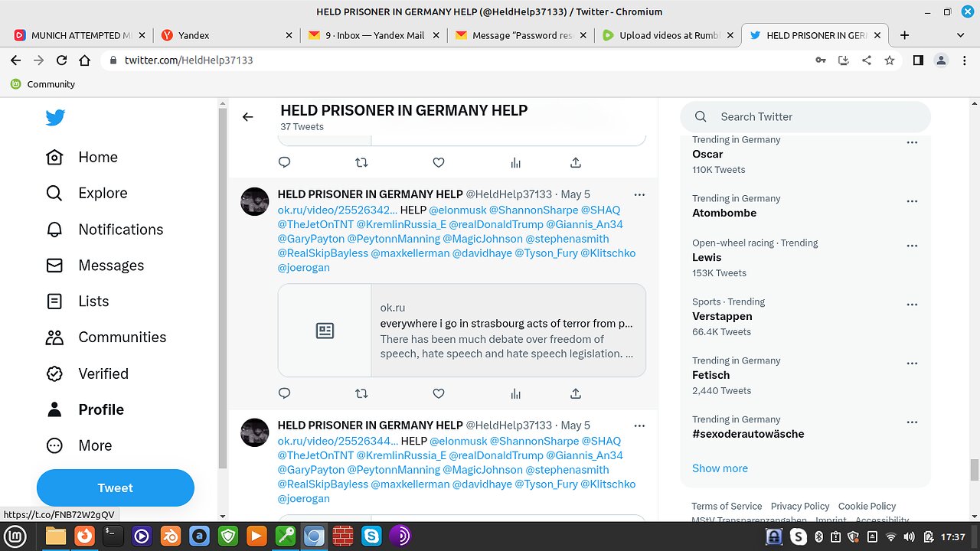Open options for the Oscar trend

click(912, 142)
